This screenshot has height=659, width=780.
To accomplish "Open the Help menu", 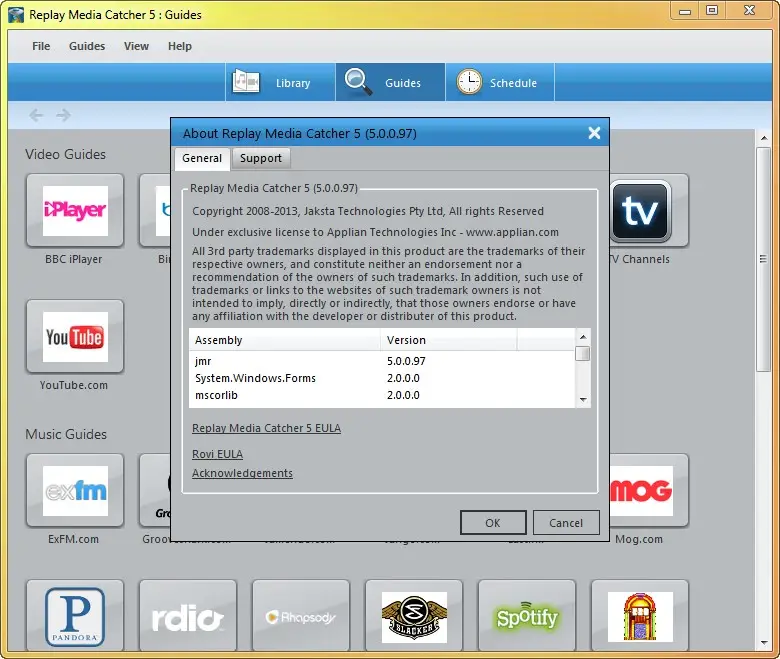I will (x=180, y=46).
